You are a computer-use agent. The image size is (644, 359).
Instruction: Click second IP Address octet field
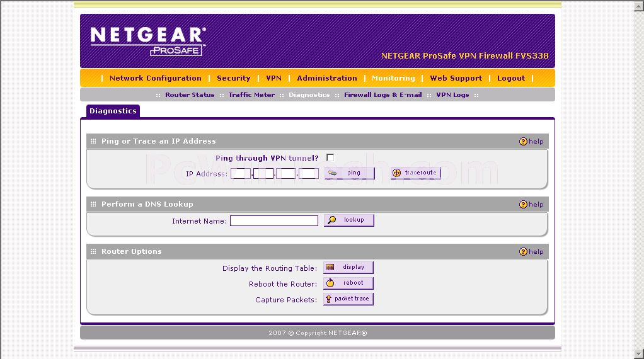[263, 174]
